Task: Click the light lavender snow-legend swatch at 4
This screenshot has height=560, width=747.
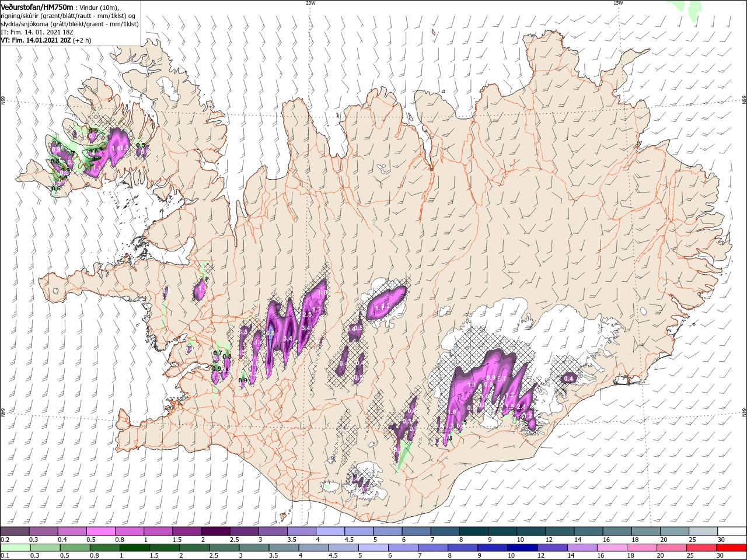Action: click(330, 531)
